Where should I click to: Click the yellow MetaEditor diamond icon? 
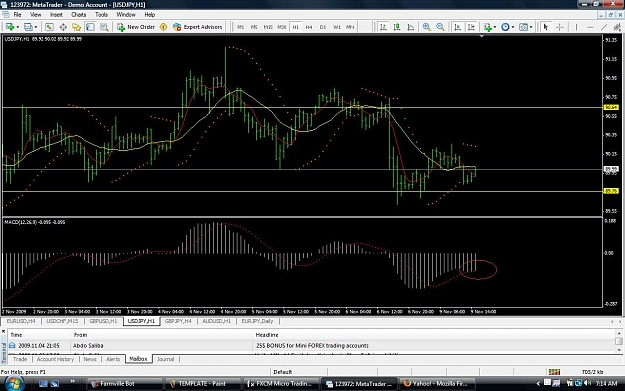click(163, 27)
